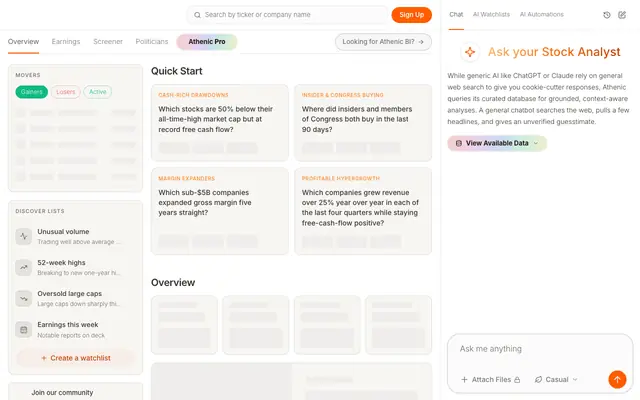Switch to the Overview tab

23,42
